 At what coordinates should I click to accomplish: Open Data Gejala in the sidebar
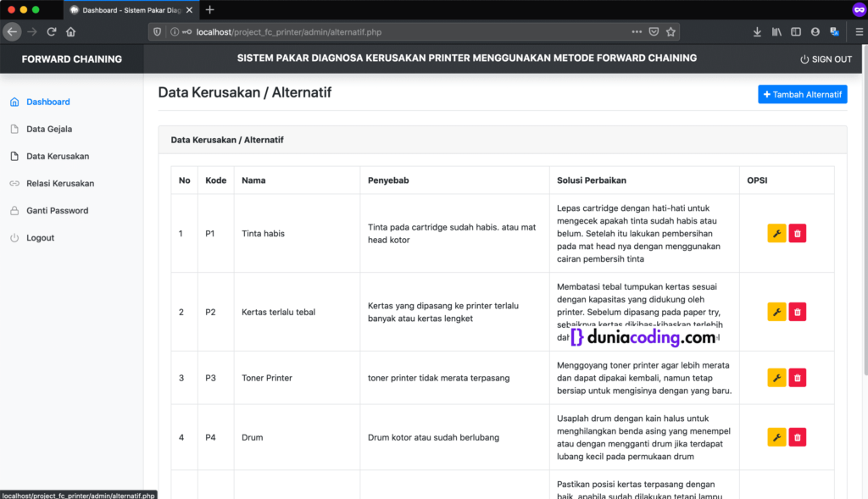(x=49, y=129)
